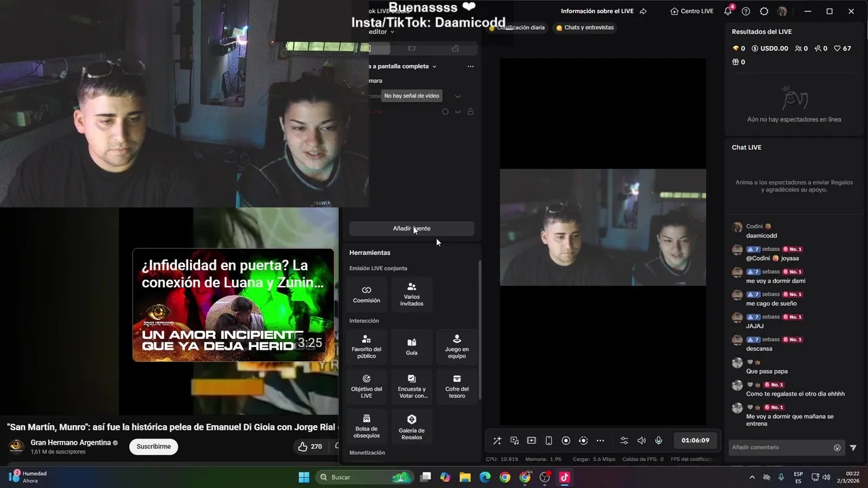
Task: Like the YouTube video with 270 likes
Action: [310, 447]
